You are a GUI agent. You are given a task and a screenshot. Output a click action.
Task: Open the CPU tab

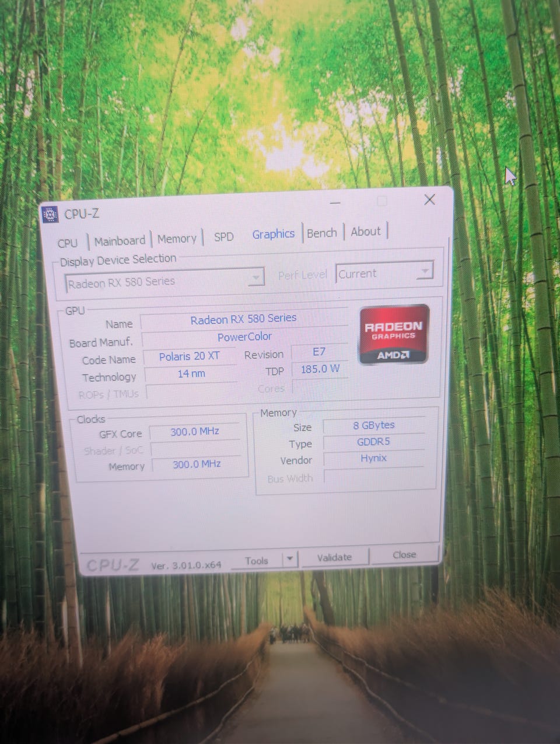point(68,243)
